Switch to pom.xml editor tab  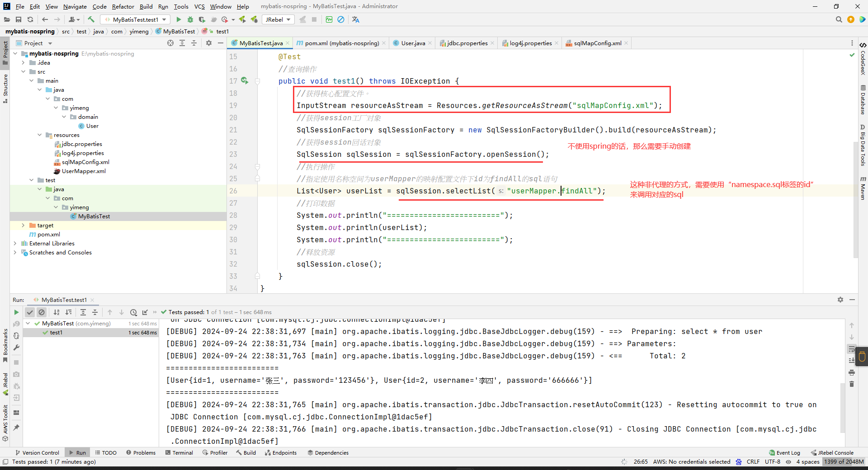341,43
